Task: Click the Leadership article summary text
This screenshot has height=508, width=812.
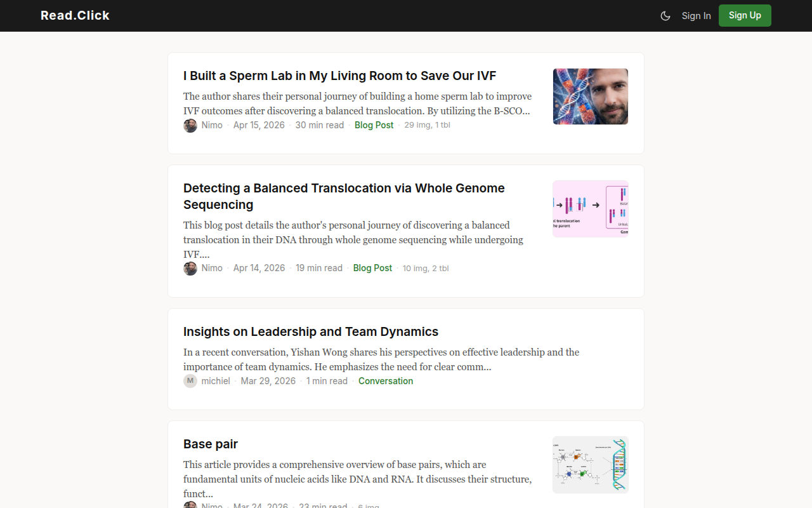Action: [381, 359]
